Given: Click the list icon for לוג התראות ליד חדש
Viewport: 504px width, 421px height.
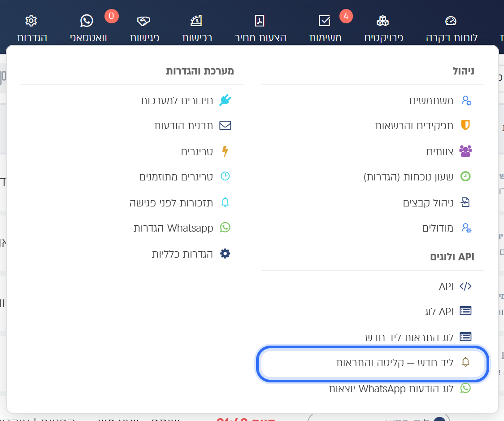Looking at the screenshot, I should [465, 337].
